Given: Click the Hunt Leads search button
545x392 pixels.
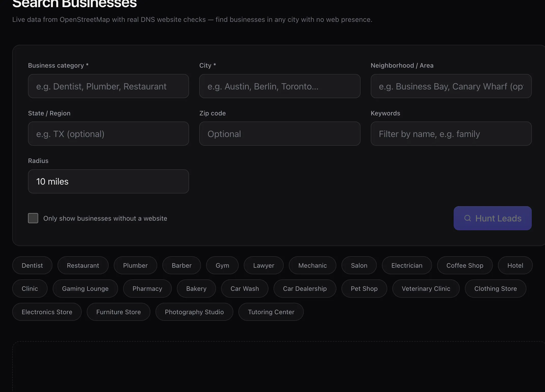Looking at the screenshot, I should click(492, 218).
